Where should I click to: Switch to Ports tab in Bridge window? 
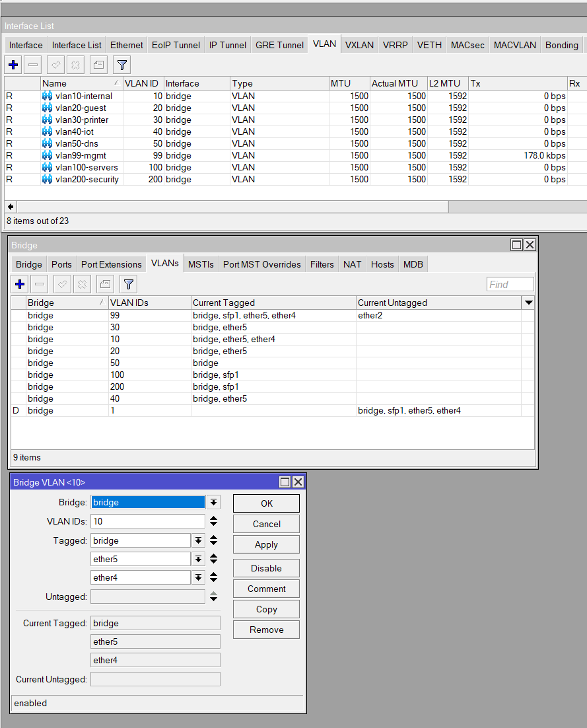coord(61,264)
